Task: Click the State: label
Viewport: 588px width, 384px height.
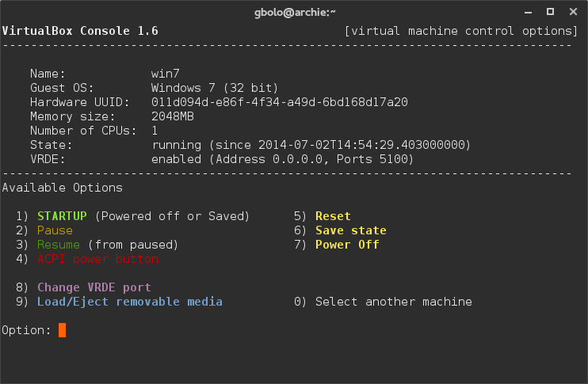Action: (x=52, y=145)
